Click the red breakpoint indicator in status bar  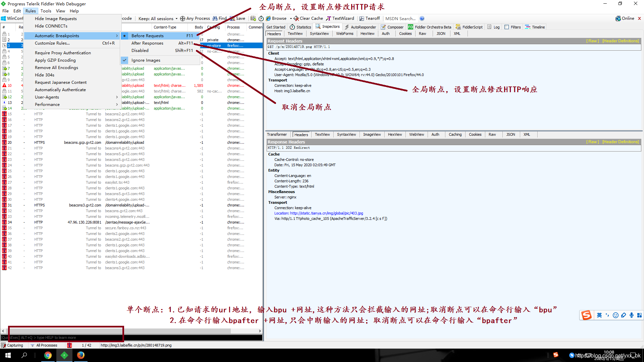[x=69, y=345]
